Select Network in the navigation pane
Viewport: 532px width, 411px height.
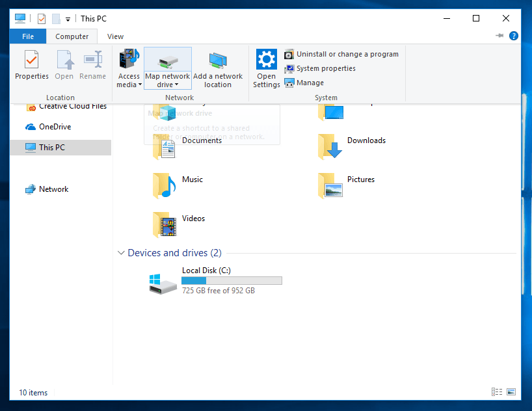pos(53,189)
